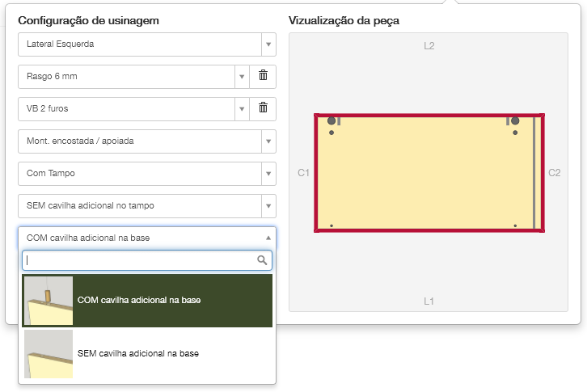Open the Lateral Esquerda dropdown
Image resolution: width=587 pixels, height=392 pixels.
pos(146,44)
